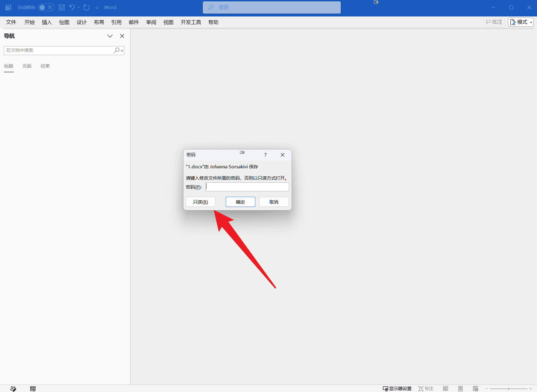This screenshot has width=537, height=392.
Task: Switch to Web Layout view icon
Action: pyautogui.click(x=475, y=389)
